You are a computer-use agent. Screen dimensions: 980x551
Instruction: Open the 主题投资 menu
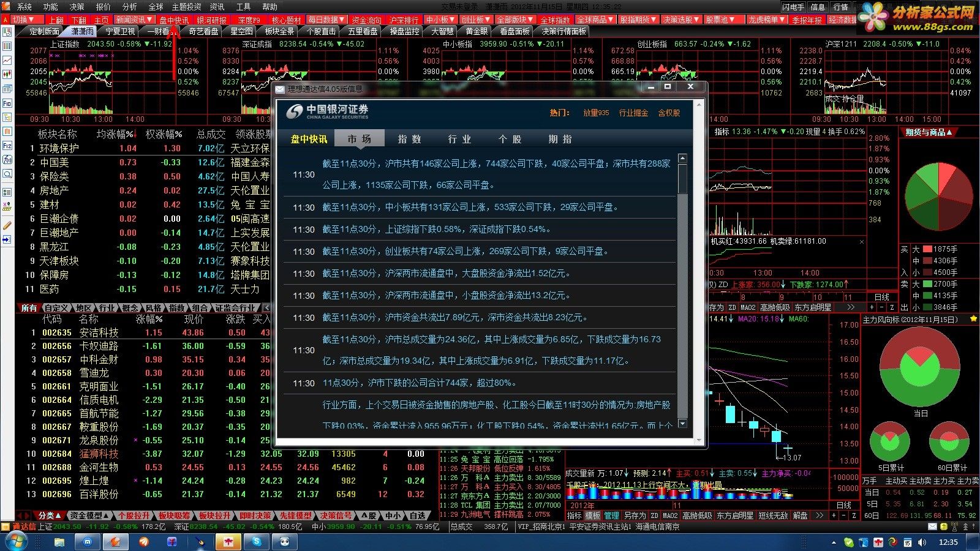click(187, 7)
